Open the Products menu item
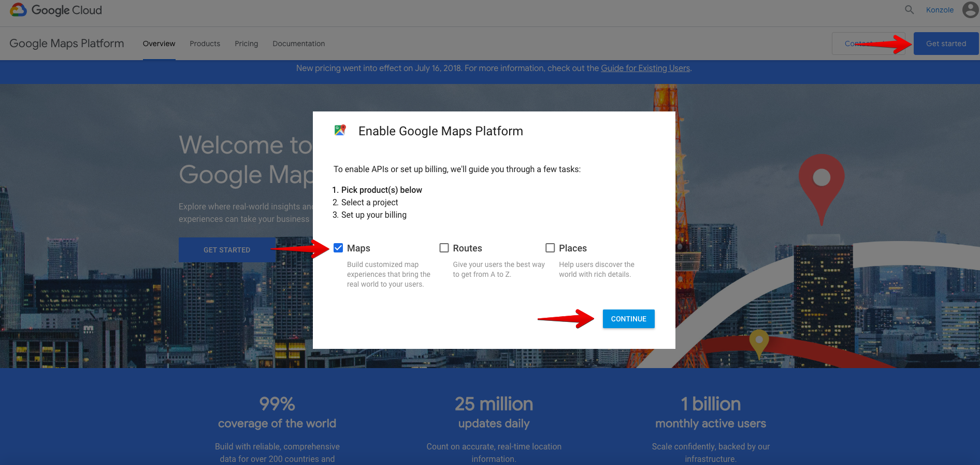The height and width of the screenshot is (465, 980). 205,44
